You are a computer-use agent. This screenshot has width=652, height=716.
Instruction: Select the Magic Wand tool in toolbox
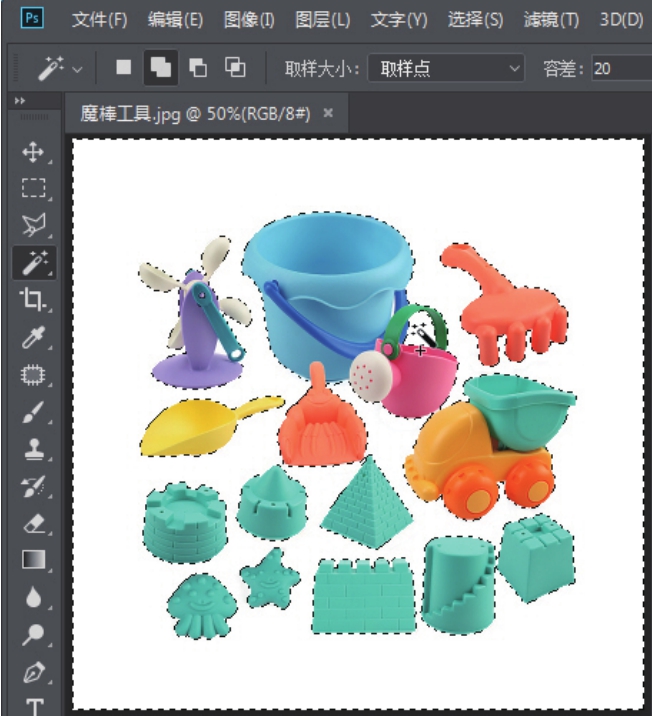point(34,263)
